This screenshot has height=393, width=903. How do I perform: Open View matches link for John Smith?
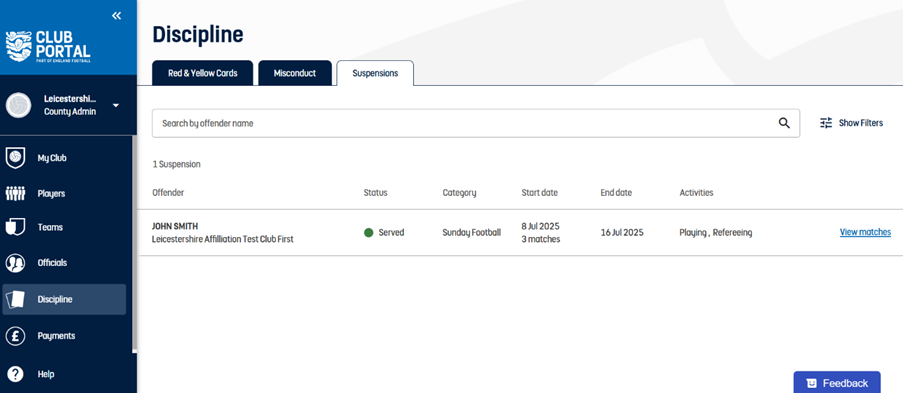[865, 232]
